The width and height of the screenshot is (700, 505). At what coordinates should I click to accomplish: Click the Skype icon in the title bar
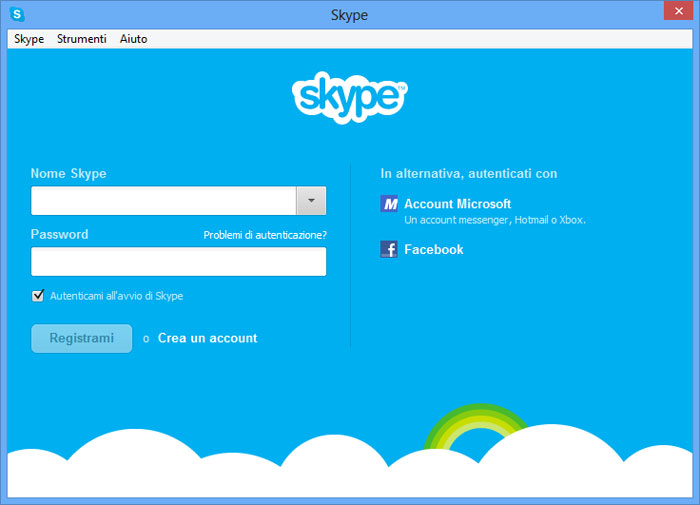[17, 14]
